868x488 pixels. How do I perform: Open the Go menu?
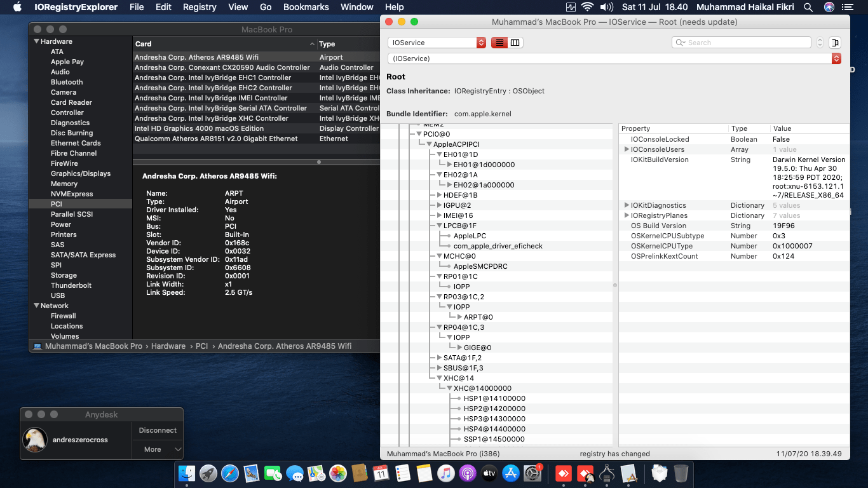coord(266,7)
